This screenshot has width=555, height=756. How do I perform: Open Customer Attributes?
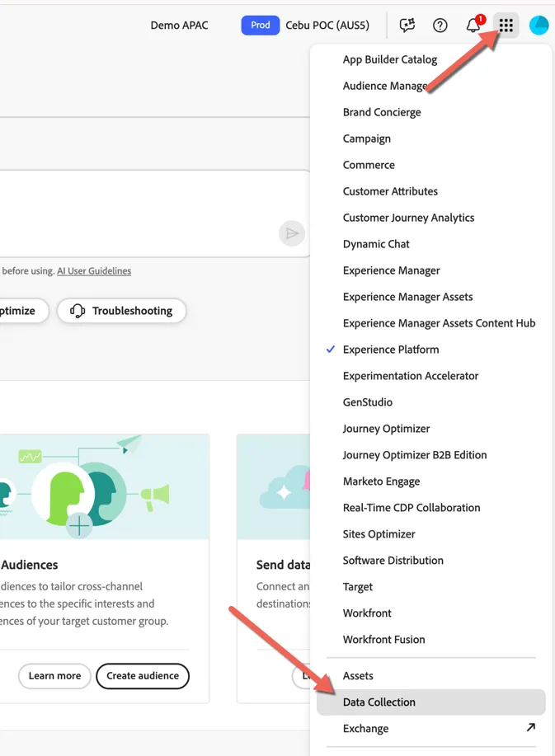[390, 191]
